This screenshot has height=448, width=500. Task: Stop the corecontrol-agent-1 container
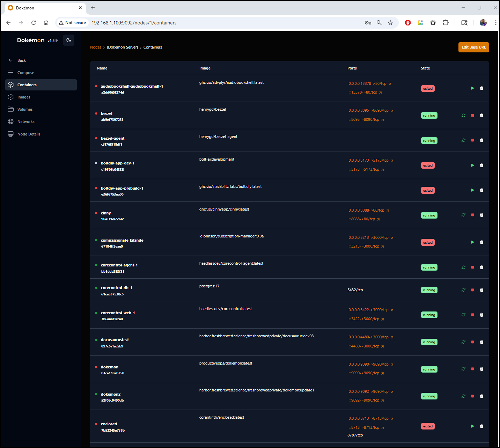coord(472,267)
